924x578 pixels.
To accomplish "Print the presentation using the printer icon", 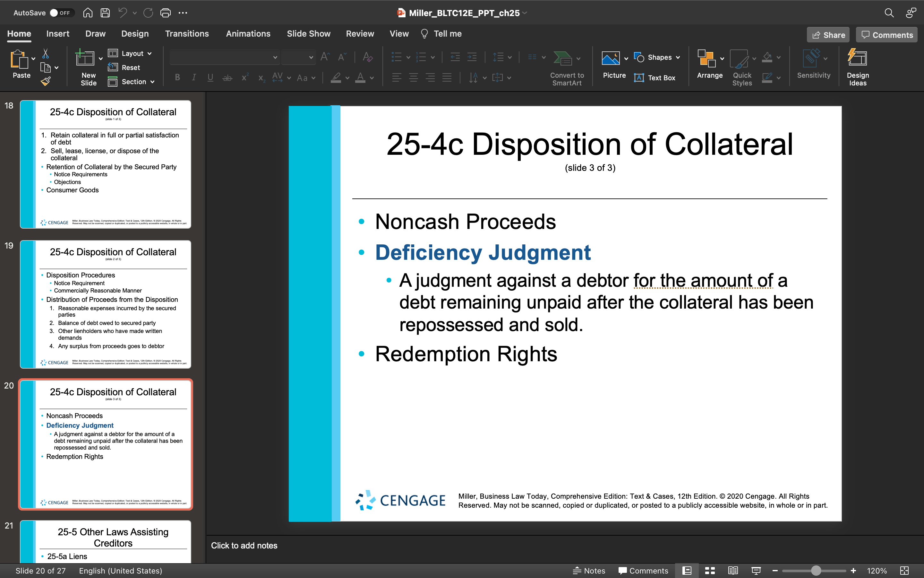I will (165, 13).
